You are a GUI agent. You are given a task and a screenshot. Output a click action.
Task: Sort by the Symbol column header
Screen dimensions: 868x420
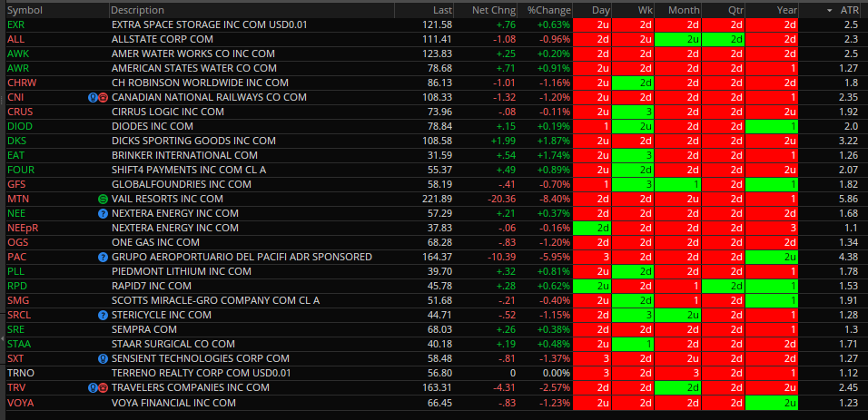tap(25, 10)
